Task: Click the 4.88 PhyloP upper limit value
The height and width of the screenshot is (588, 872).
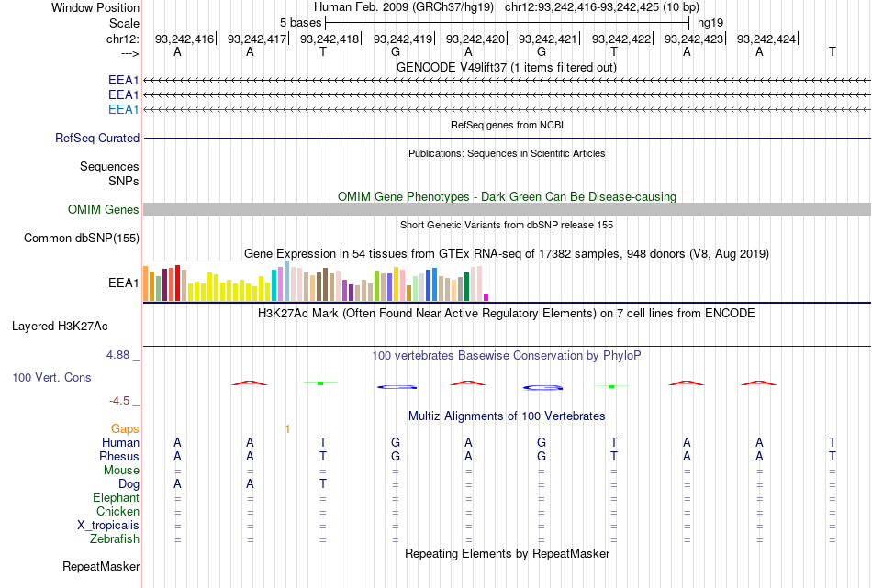Action: click(117, 355)
